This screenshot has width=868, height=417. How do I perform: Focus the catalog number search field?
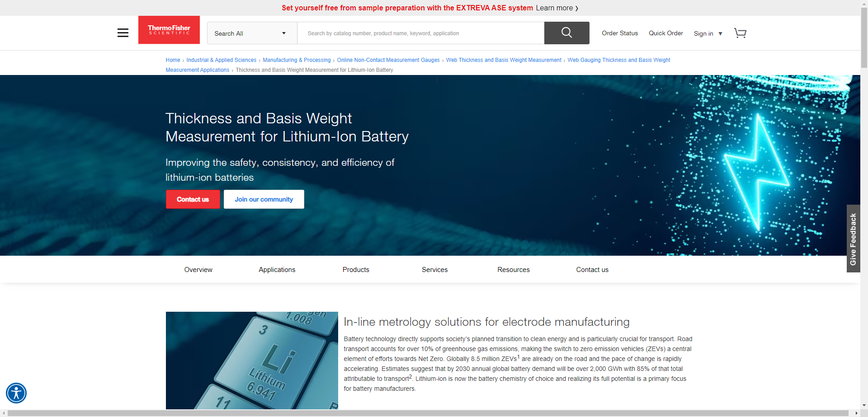pos(420,33)
